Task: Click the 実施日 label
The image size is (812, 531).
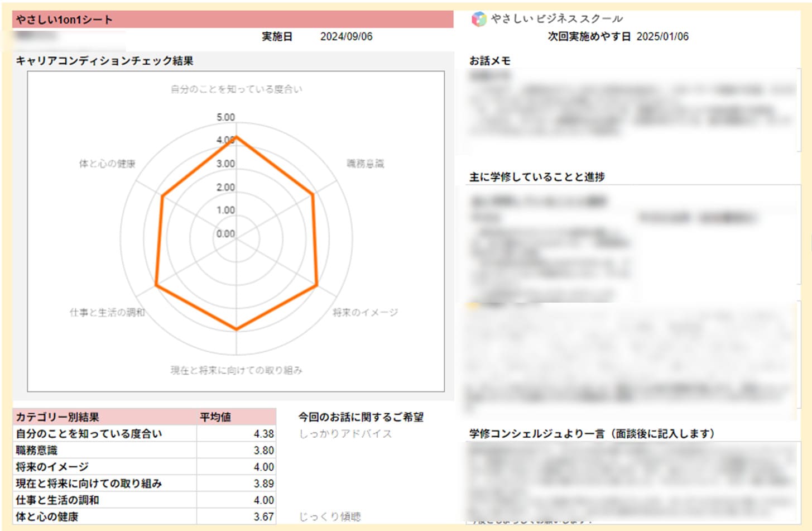Action: pos(277,37)
